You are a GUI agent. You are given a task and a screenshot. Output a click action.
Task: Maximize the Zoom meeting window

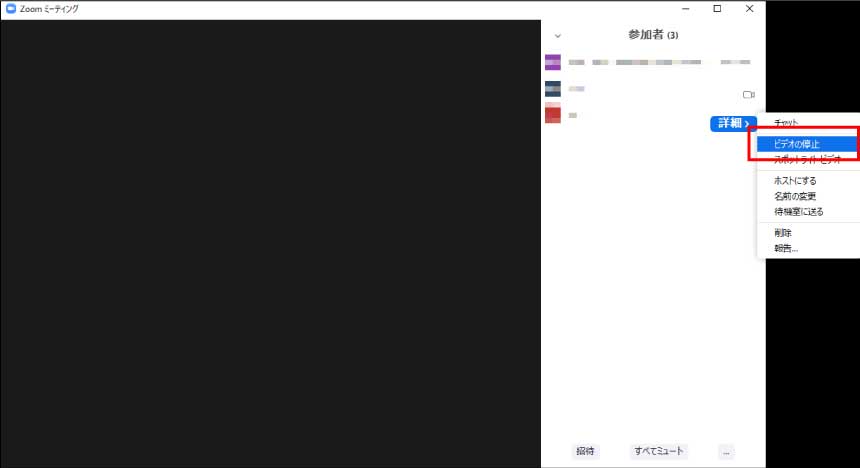(717, 9)
